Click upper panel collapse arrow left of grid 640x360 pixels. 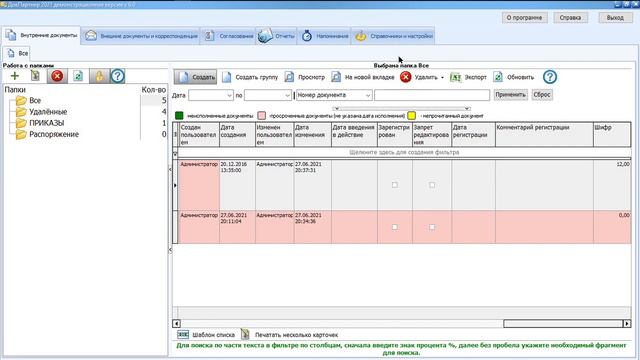point(170,169)
